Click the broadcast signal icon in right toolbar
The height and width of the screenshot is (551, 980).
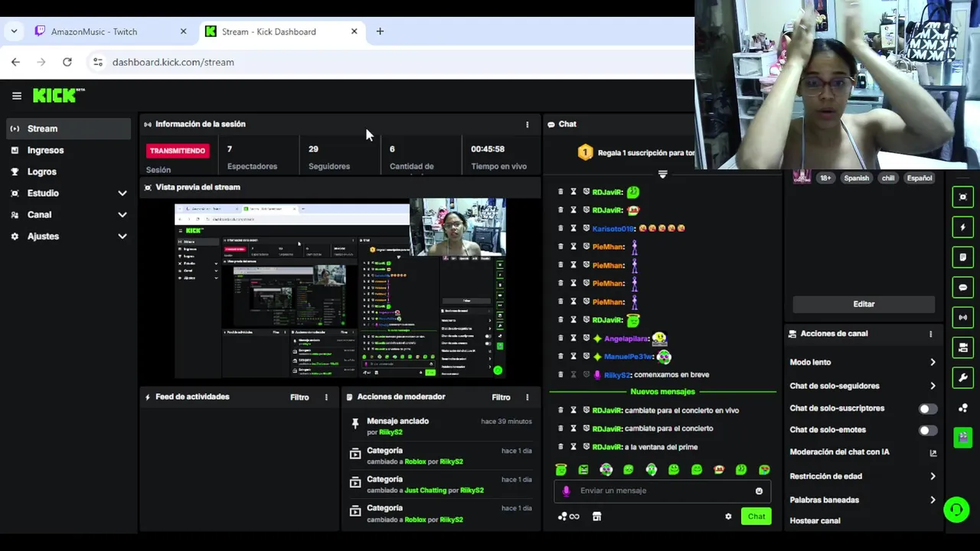click(x=963, y=317)
